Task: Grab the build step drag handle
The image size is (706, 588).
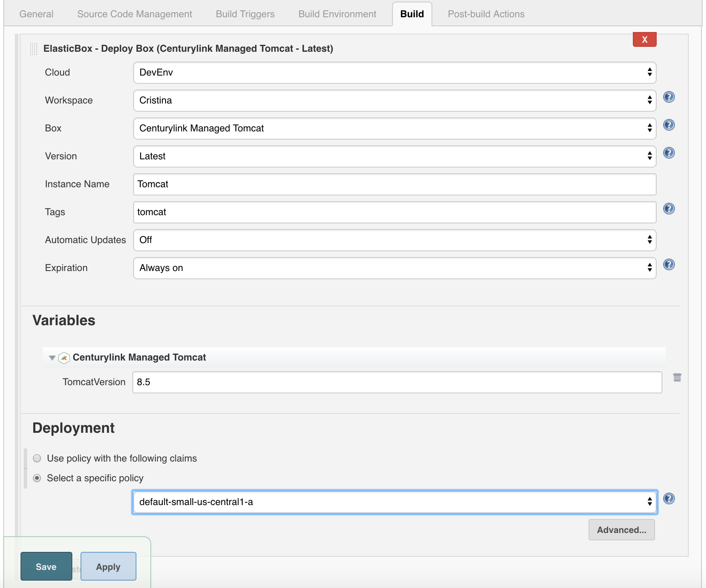Action: (x=33, y=48)
